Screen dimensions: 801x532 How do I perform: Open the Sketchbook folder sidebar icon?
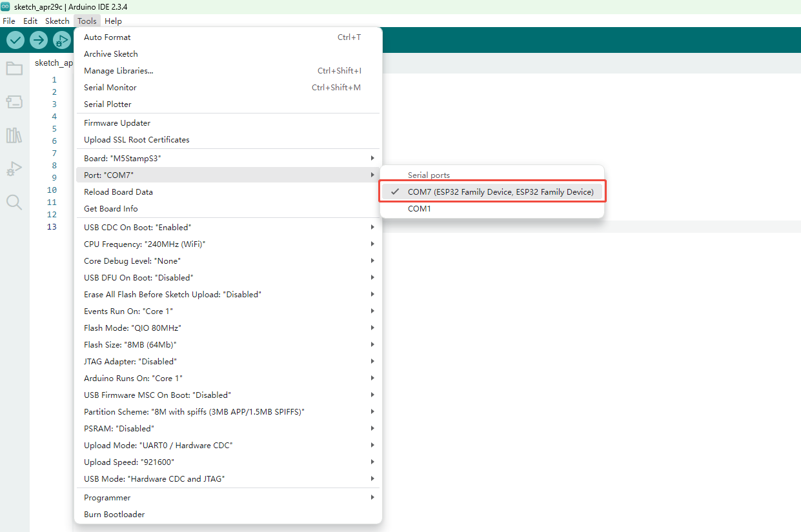click(14, 68)
